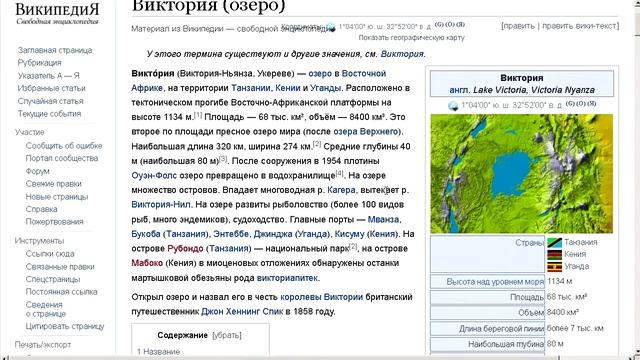Click the Kenya flag icon
The height and width of the screenshot is (360, 640).
[554, 255]
